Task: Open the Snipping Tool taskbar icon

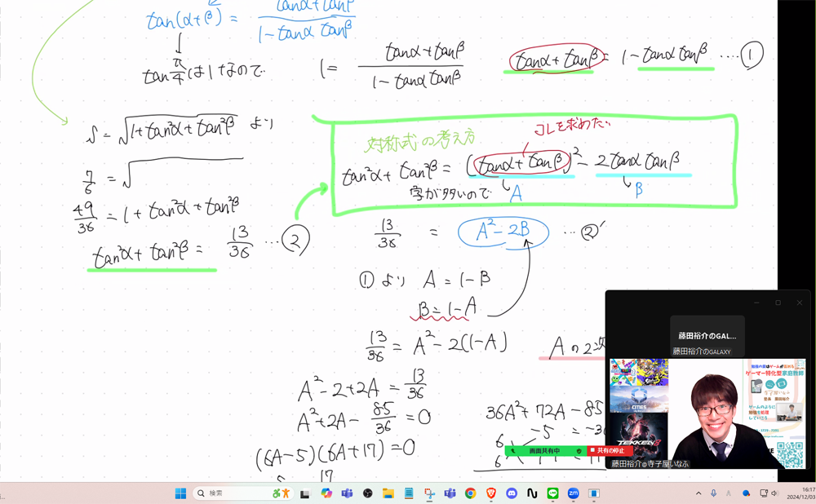Action: tap(429, 493)
